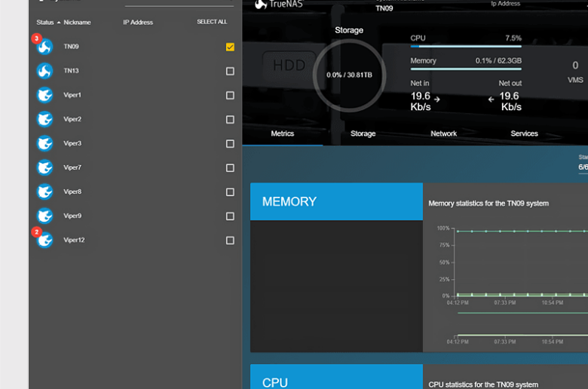
Task: Click the Memory usage progress bar
Action: (466, 69)
